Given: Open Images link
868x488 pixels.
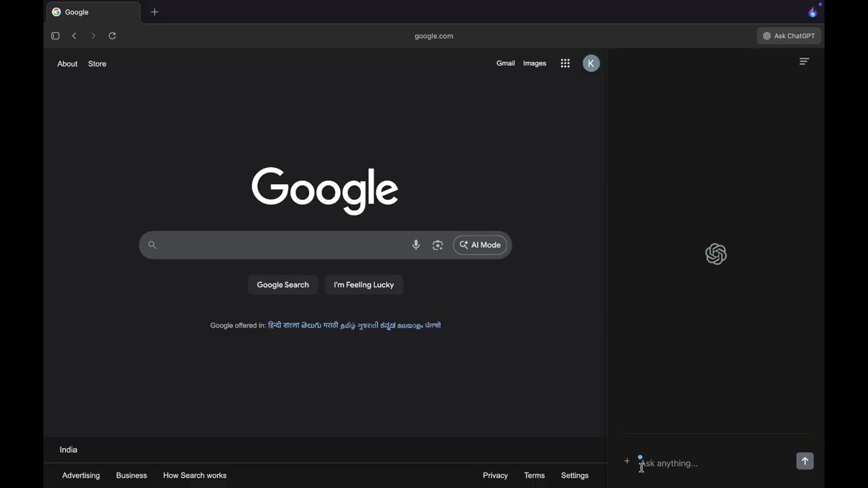Looking at the screenshot, I should 534,63.
